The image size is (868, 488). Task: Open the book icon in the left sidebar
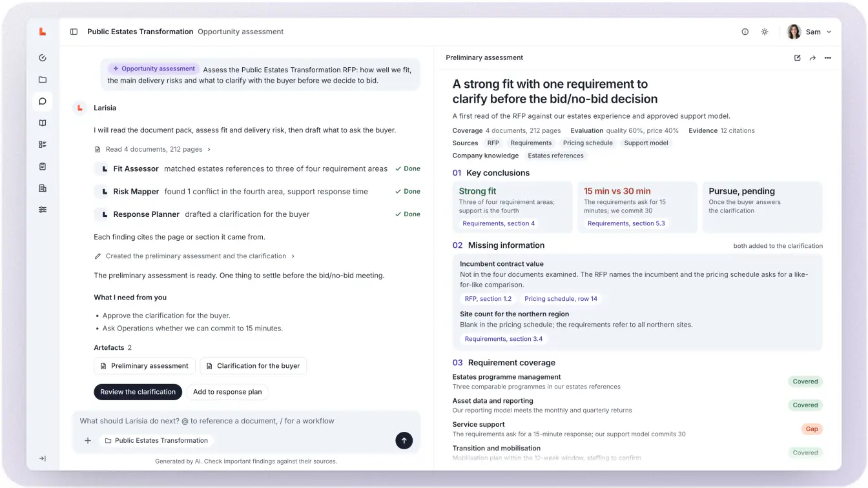point(43,123)
